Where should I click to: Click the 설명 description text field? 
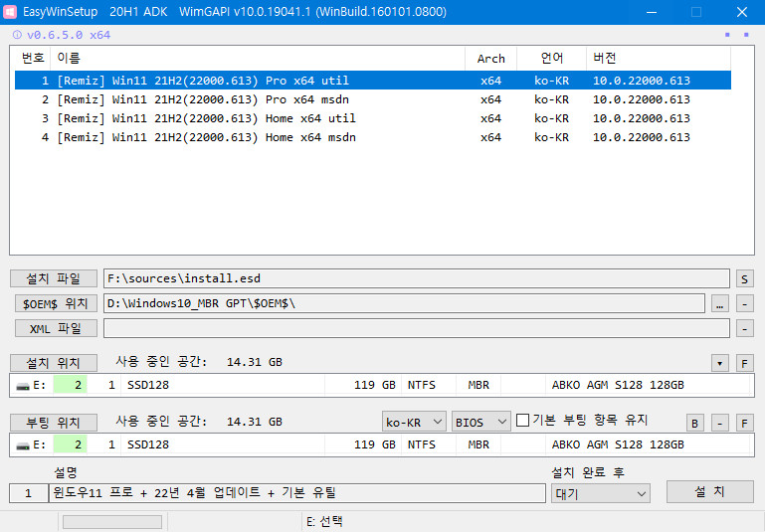(x=297, y=493)
